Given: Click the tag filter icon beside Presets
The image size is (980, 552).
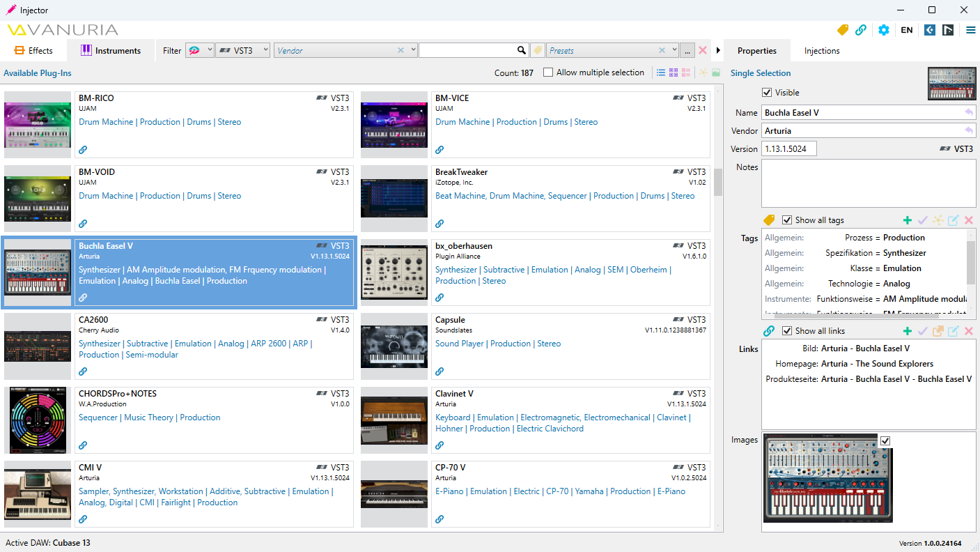Looking at the screenshot, I should point(538,50).
